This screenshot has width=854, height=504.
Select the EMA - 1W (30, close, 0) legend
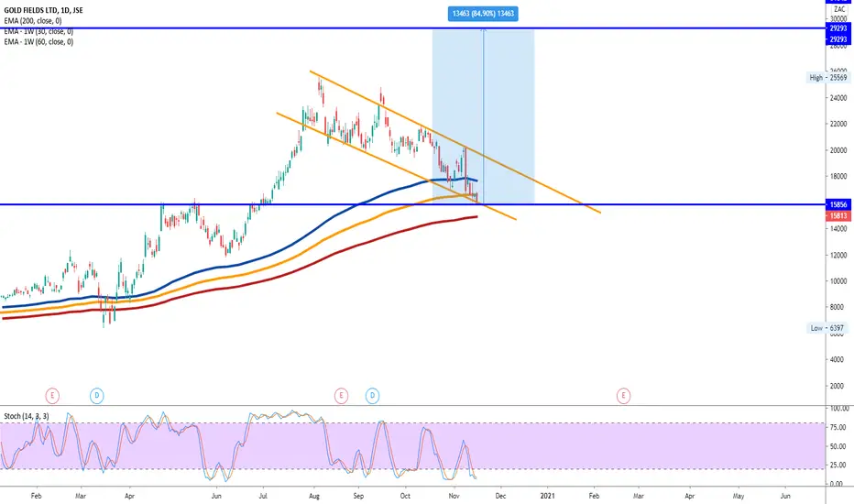pos(38,31)
